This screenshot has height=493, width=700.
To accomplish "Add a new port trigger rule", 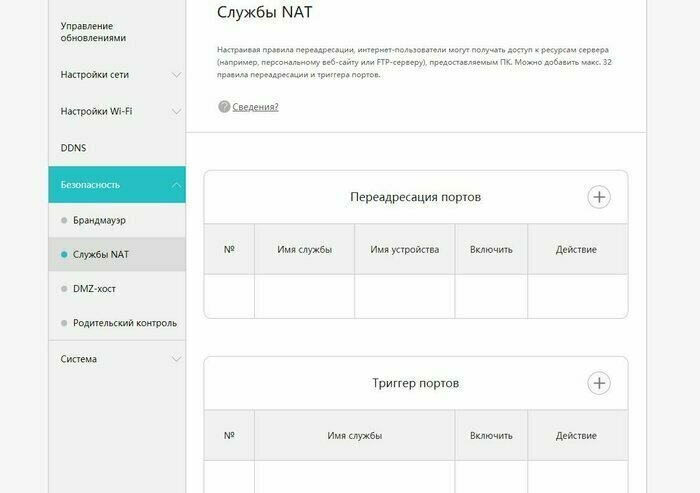I will [598, 383].
